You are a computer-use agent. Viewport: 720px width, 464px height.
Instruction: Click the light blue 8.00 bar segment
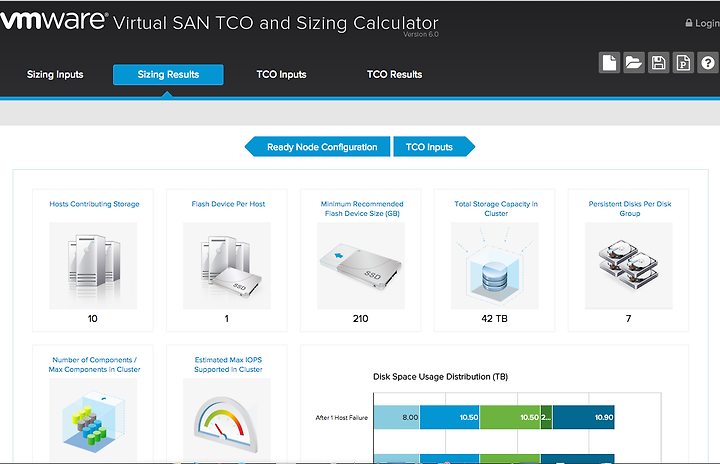pos(397,417)
